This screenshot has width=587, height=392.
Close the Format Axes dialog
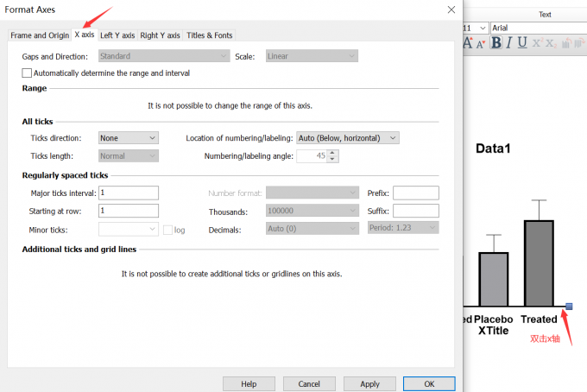pos(451,9)
